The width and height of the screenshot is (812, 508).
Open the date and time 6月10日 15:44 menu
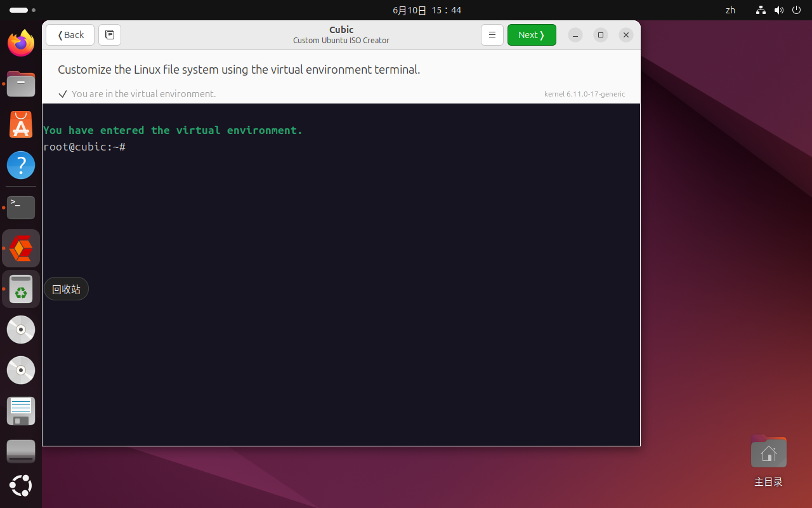[427, 10]
